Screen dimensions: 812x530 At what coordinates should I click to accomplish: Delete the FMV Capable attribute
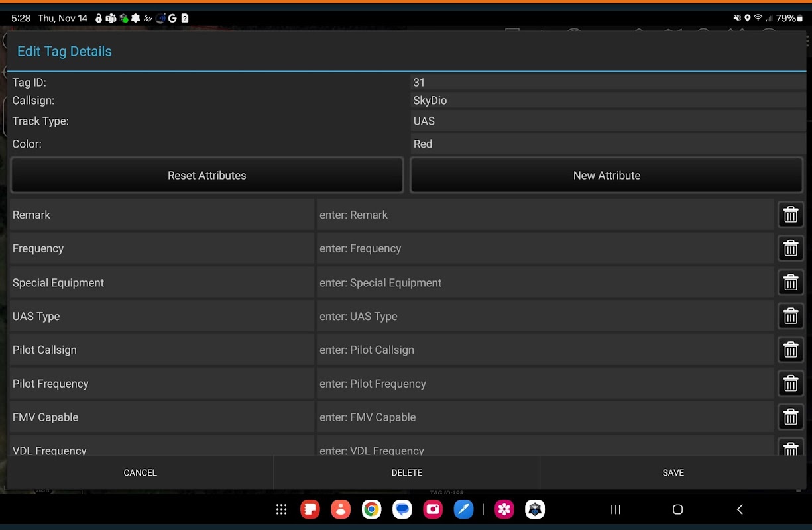(x=790, y=417)
